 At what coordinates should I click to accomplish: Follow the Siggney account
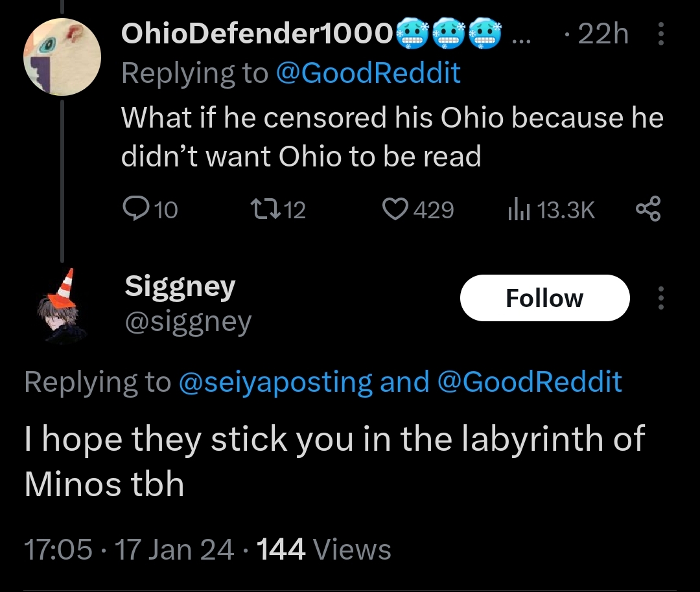[x=544, y=297]
